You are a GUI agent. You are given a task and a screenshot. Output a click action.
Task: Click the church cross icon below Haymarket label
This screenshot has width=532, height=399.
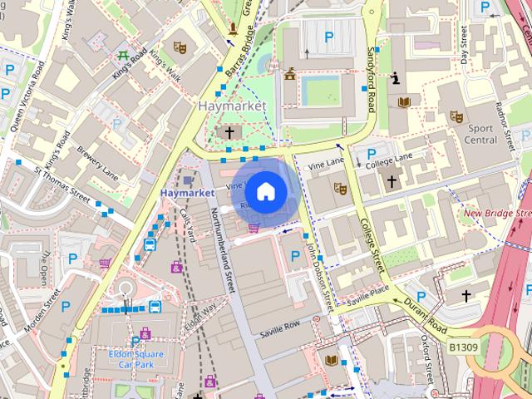(x=230, y=132)
